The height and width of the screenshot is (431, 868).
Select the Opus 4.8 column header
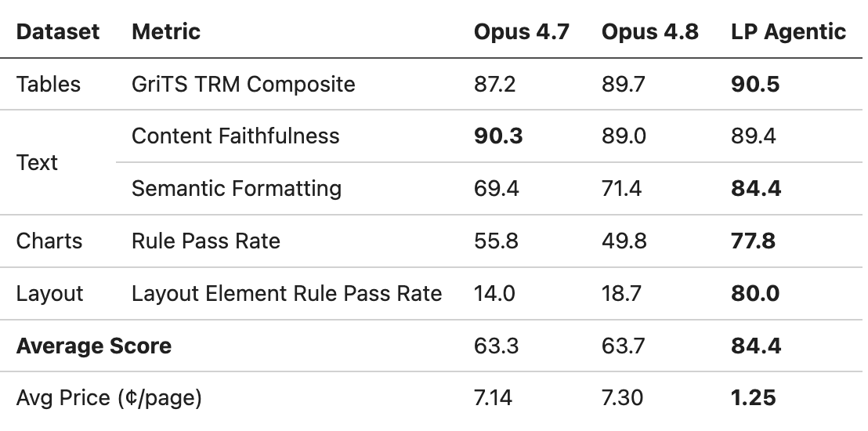tap(650, 31)
